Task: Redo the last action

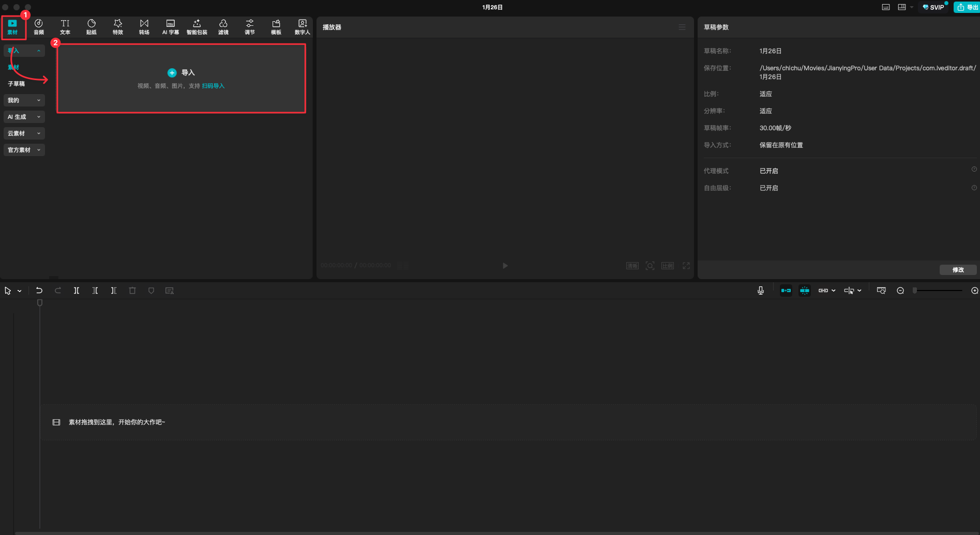Action: click(x=58, y=291)
